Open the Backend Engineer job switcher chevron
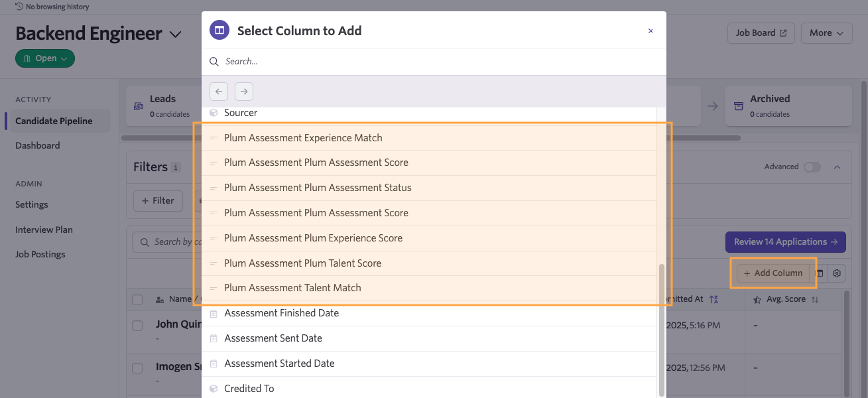 pyautogui.click(x=174, y=33)
